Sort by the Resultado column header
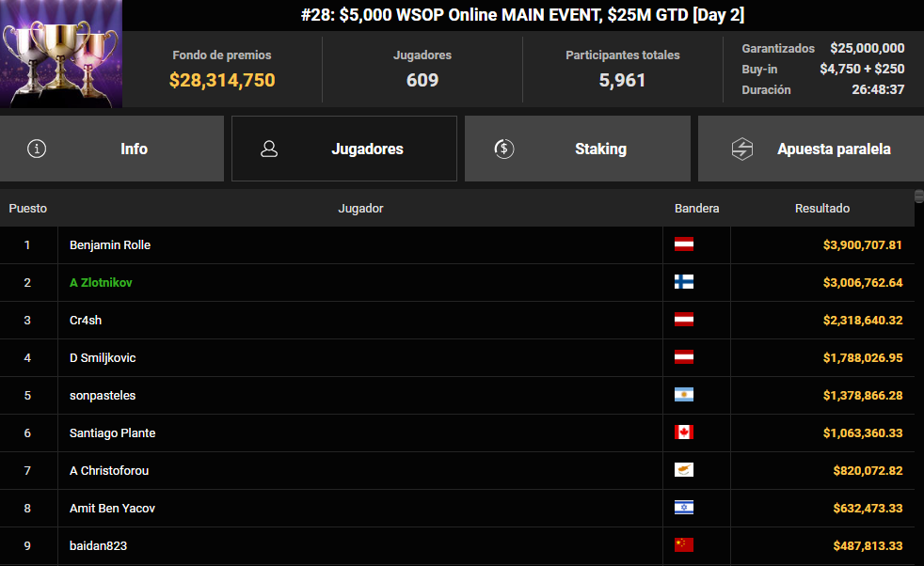924x566 pixels. click(x=821, y=208)
